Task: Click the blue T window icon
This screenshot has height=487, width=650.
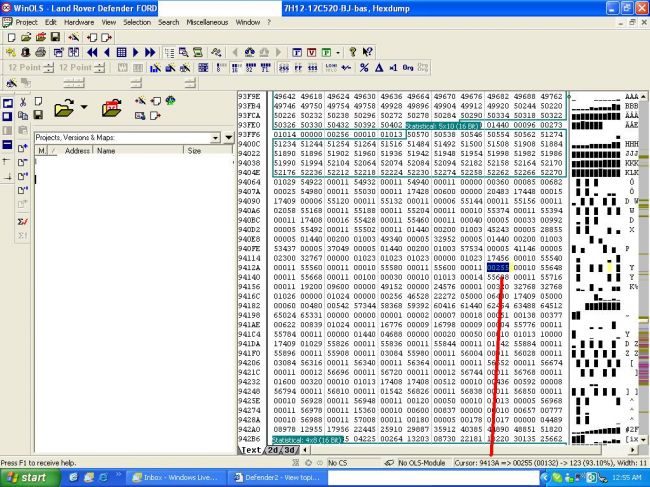Action: pos(297,53)
